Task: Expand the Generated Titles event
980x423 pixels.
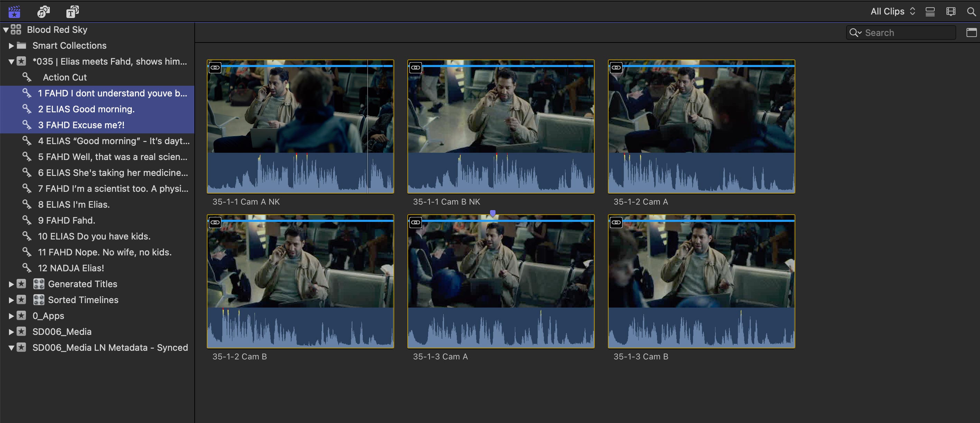Action: [x=11, y=284]
